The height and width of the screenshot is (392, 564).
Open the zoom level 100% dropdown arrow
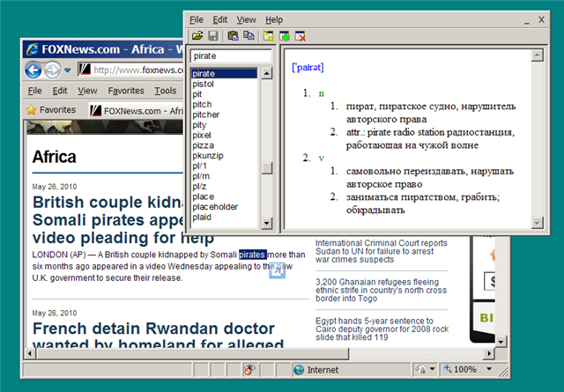coord(489,369)
